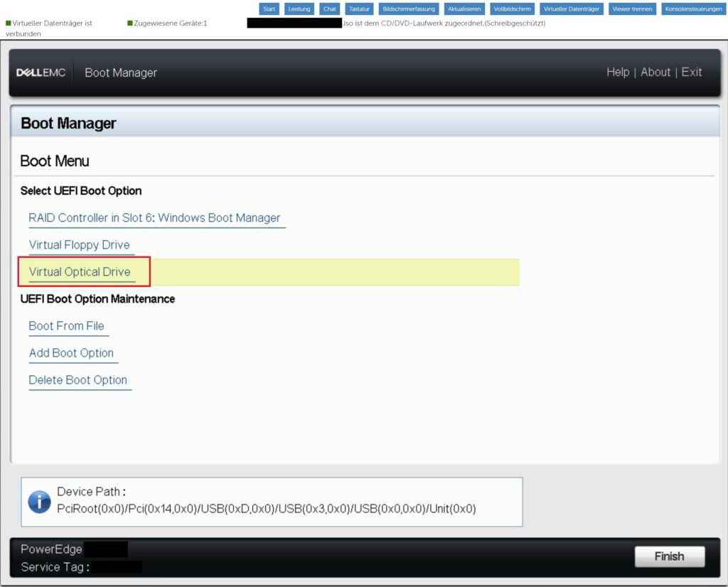728x587 pixels.
Task: Open Boot From File
Action: click(68, 325)
